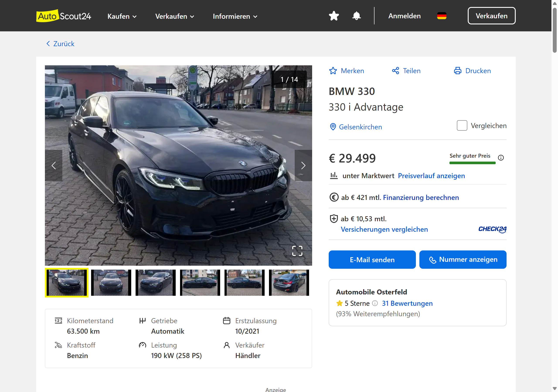The image size is (558, 392).
Task: Click the 5 Sterne rating info icon
Action: click(x=375, y=303)
